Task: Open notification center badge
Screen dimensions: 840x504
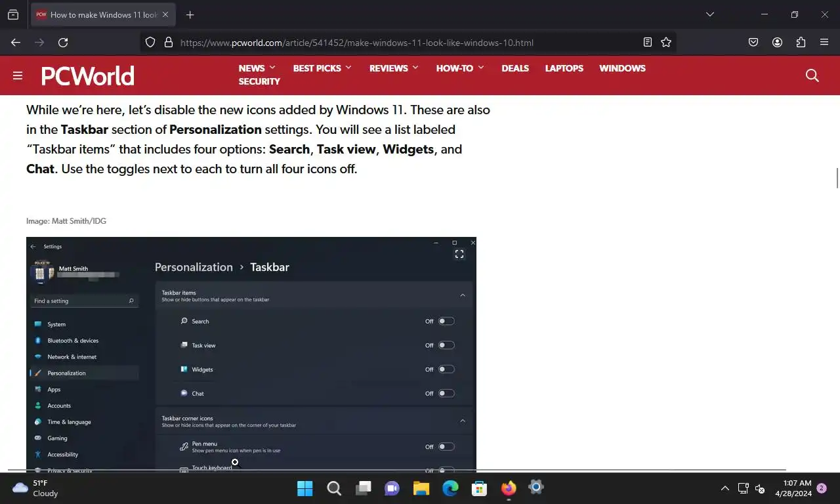Action: coord(822,488)
